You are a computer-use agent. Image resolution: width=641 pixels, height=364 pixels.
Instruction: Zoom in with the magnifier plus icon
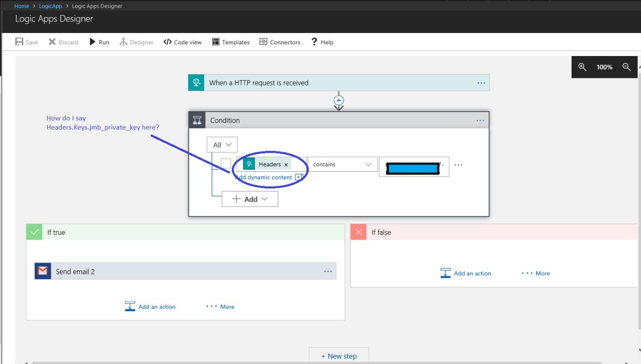582,67
